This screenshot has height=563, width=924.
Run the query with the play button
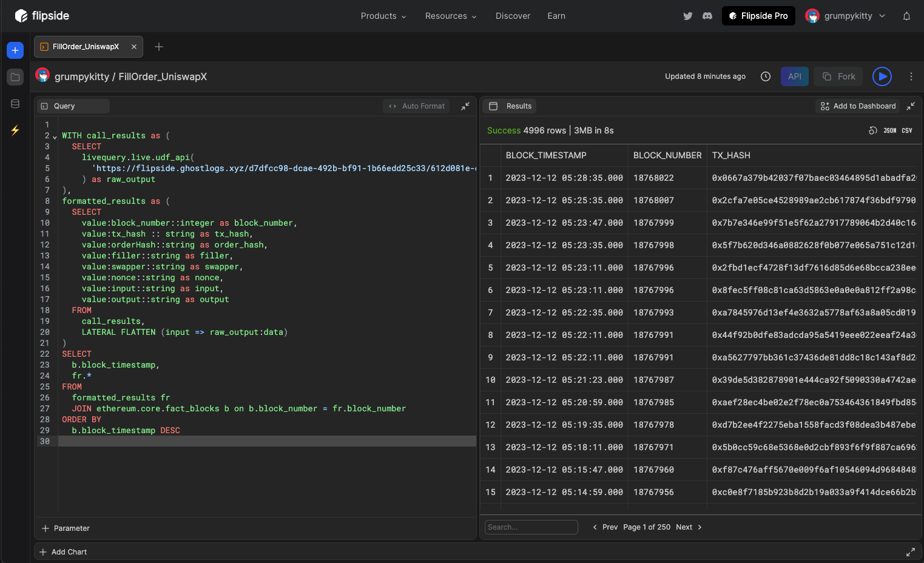click(x=882, y=76)
